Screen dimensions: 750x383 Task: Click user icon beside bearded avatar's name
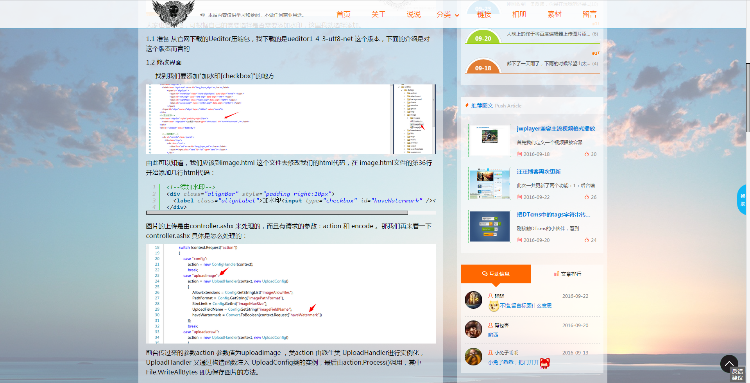click(490, 325)
